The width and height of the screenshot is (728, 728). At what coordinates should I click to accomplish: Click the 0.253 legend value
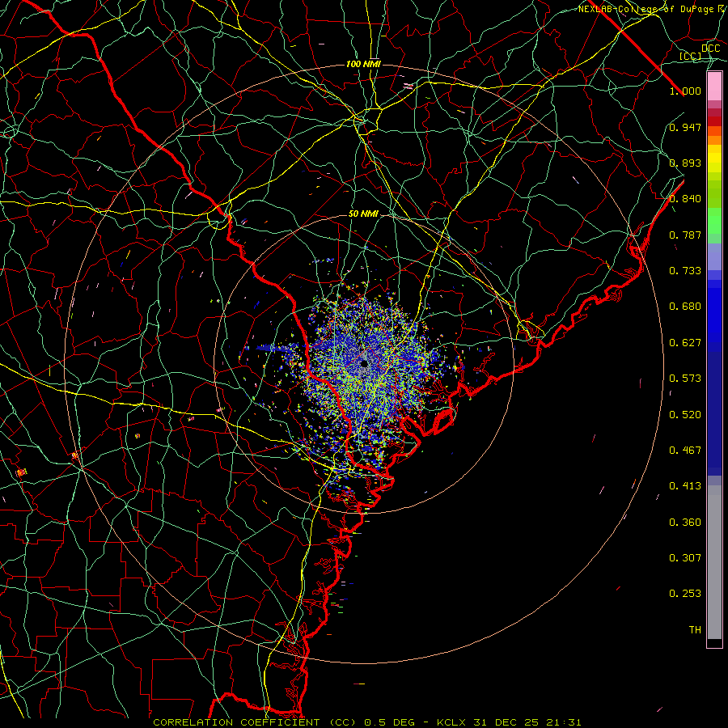(x=685, y=594)
